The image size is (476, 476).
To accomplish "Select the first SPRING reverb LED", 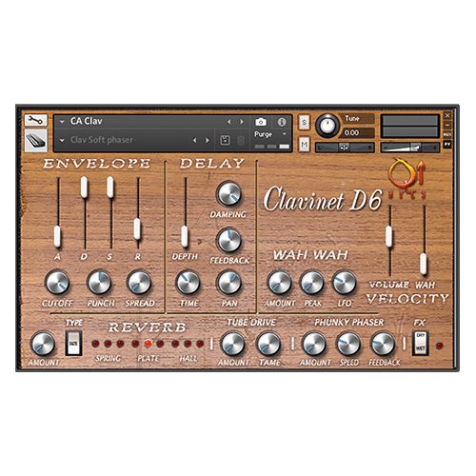I will [95, 344].
